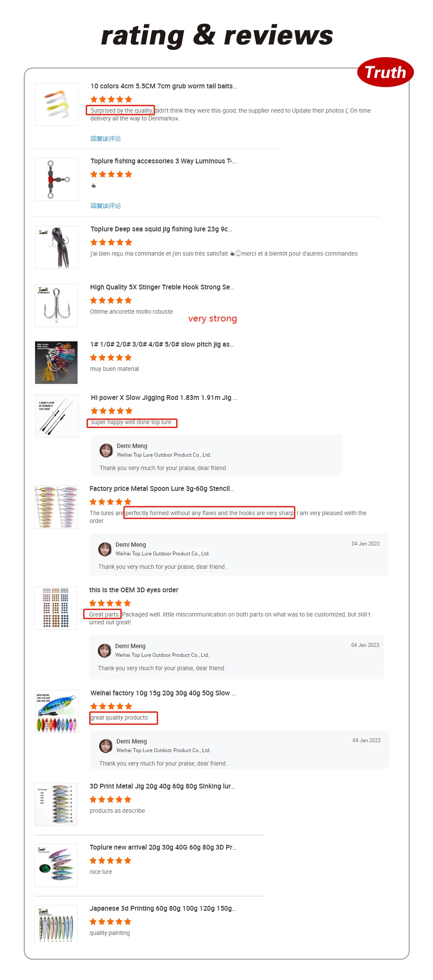
Task: Click the reply link under T-swivel review
Action: pos(106,206)
